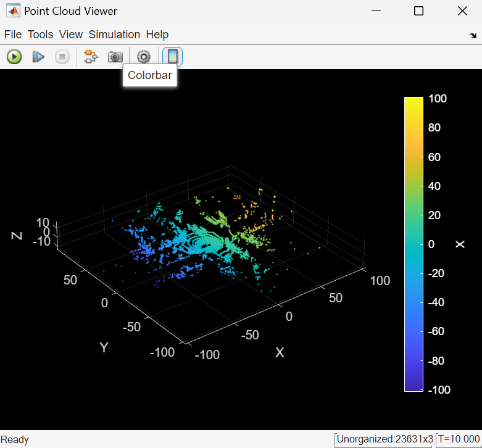Open the Simulation menu

(x=114, y=35)
